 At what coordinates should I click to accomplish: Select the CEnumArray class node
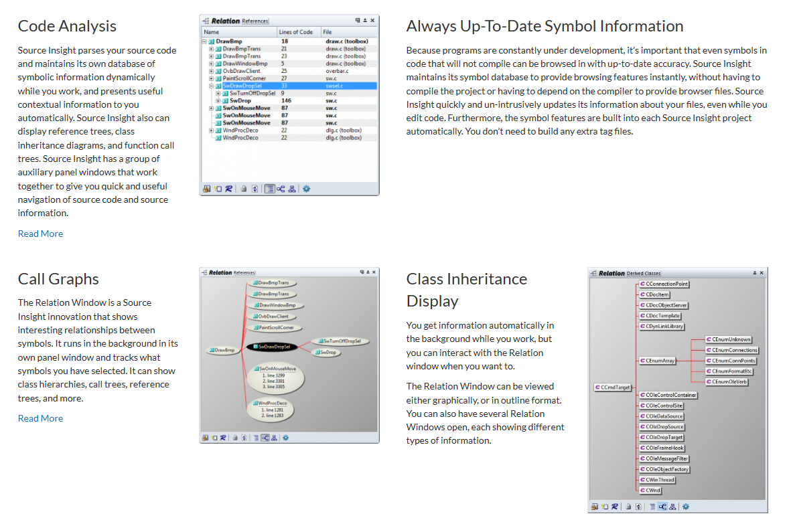point(658,361)
